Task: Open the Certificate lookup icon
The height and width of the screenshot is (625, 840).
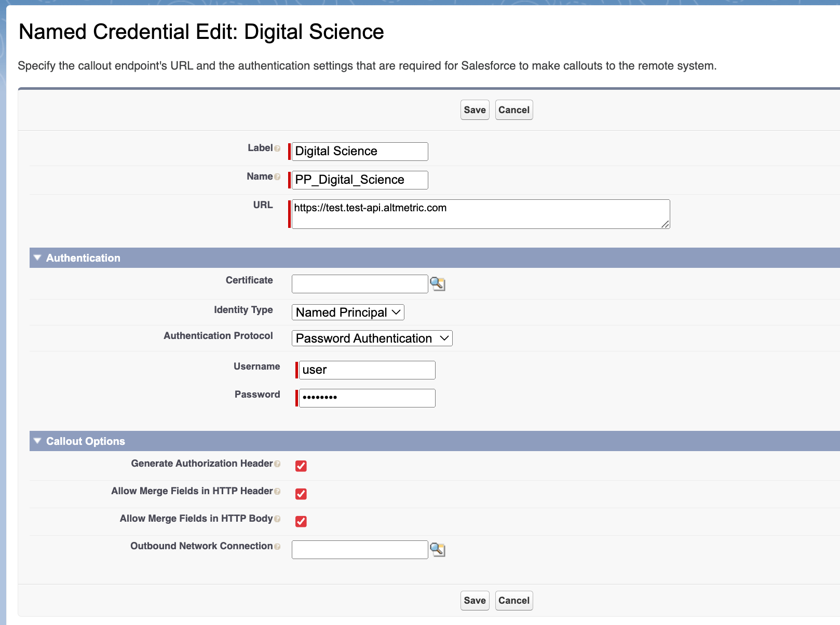Action: coord(438,284)
